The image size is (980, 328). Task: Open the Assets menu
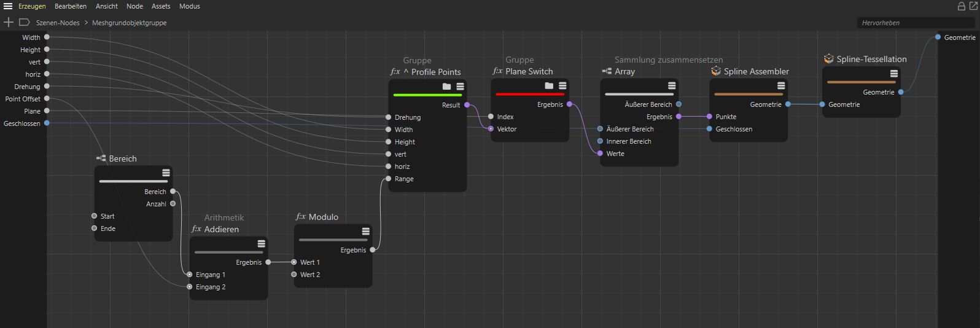pyautogui.click(x=161, y=6)
